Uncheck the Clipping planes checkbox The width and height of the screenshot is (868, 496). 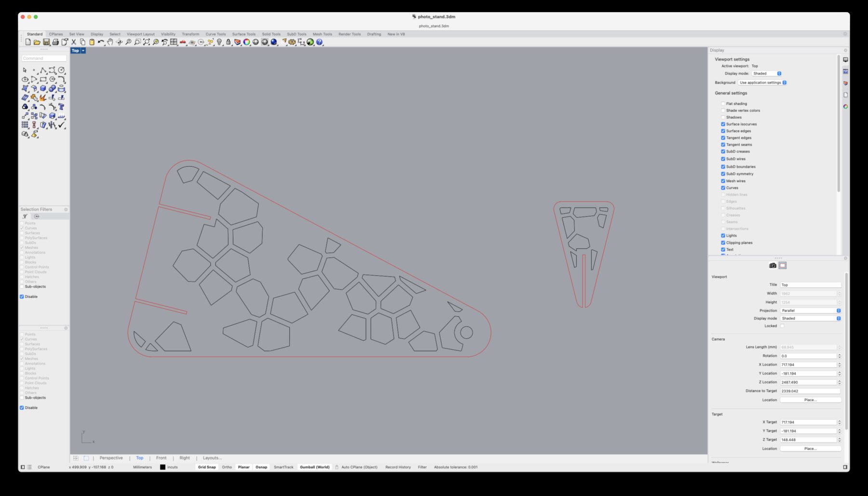click(723, 243)
